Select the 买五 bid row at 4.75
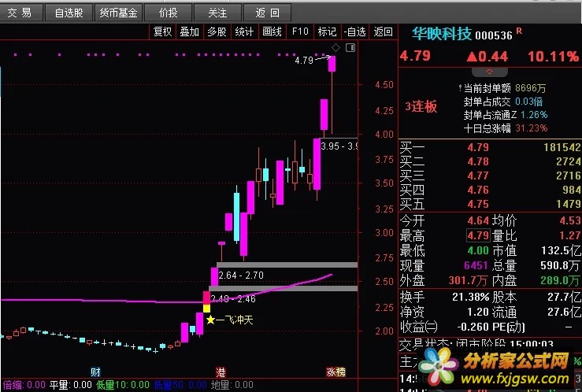Screen dimensions: 582x392 pyautogui.click(x=491, y=204)
